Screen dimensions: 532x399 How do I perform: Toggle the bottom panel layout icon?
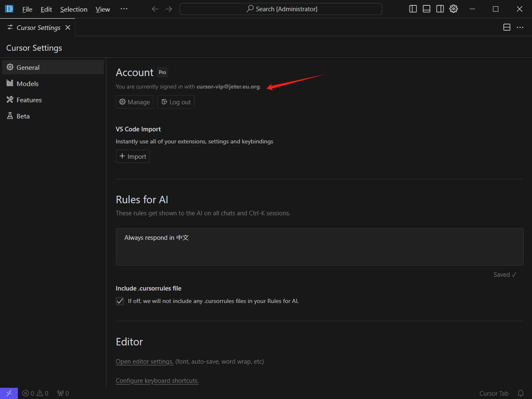pos(426,9)
